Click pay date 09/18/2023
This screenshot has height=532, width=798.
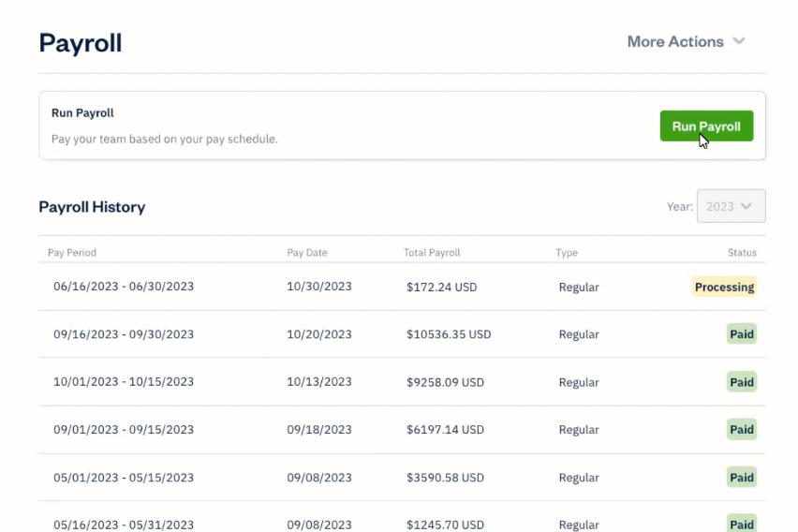[x=319, y=429]
